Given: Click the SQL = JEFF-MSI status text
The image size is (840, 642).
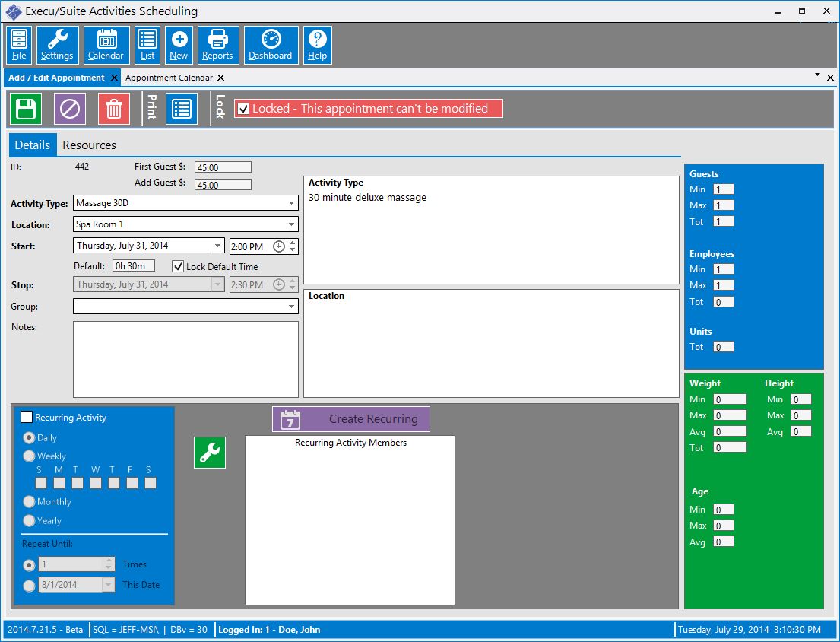Looking at the screenshot, I should click(x=126, y=630).
